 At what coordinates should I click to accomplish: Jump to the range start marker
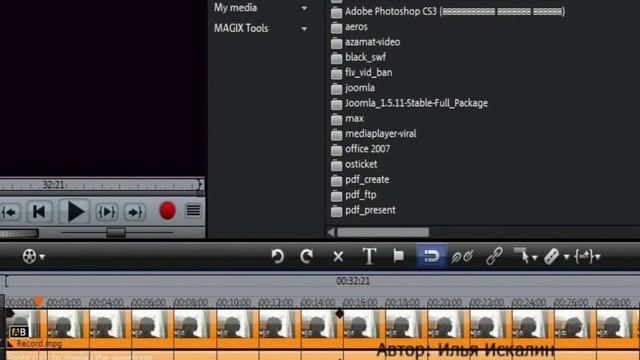(10, 212)
